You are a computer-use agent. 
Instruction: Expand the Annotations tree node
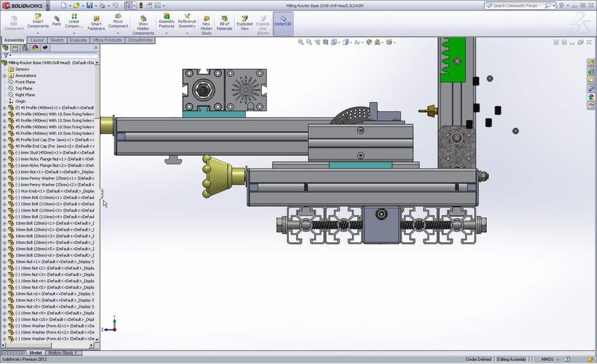[5, 76]
